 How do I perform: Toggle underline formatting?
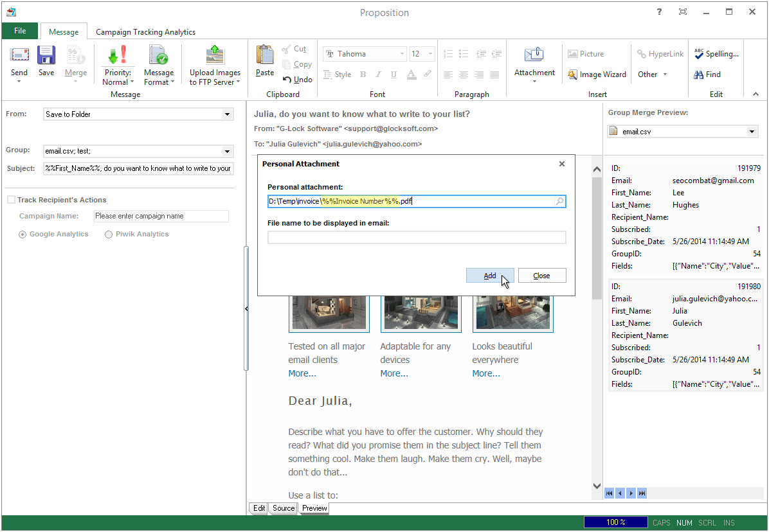(394, 75)
